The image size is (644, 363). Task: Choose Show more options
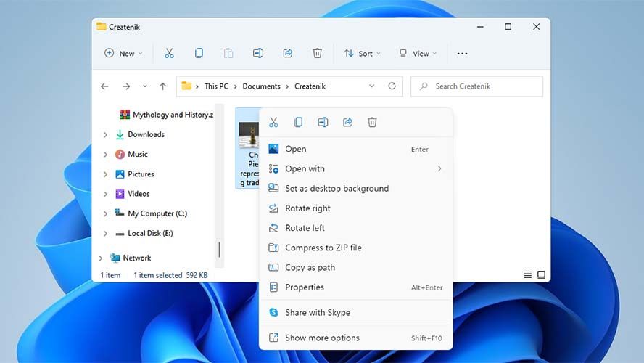(355, 338)
